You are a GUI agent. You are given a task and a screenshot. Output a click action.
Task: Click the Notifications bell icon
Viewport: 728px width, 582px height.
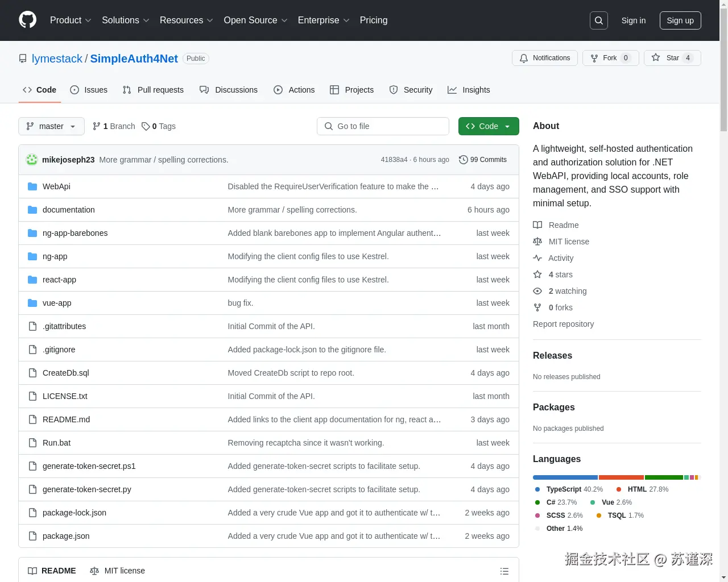524,58
